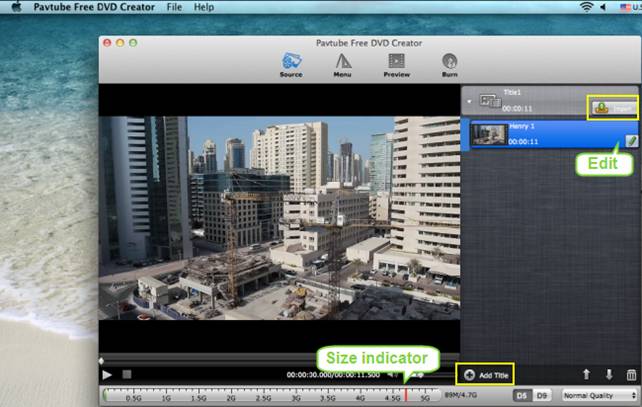The width and height of the screenshot is (642, 407).
Task: Click the Import button in Title1
Action: (613, 108)
